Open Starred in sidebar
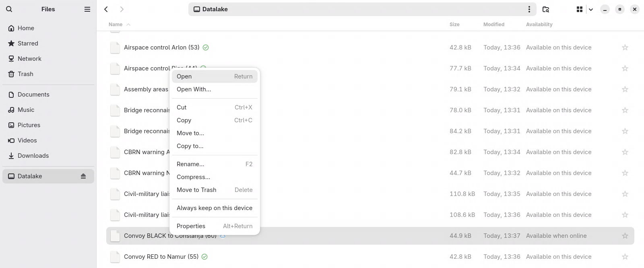Viewport: 644px width, 268px height. 48,43
